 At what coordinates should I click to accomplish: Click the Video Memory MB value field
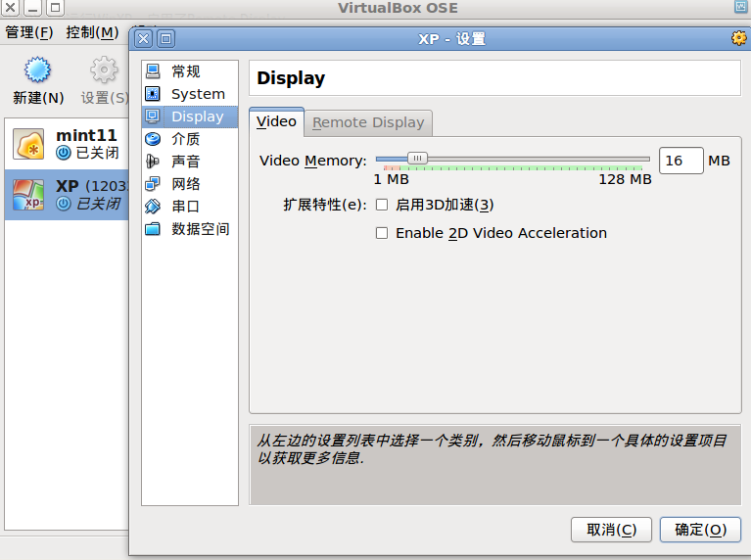coord(681,161)
